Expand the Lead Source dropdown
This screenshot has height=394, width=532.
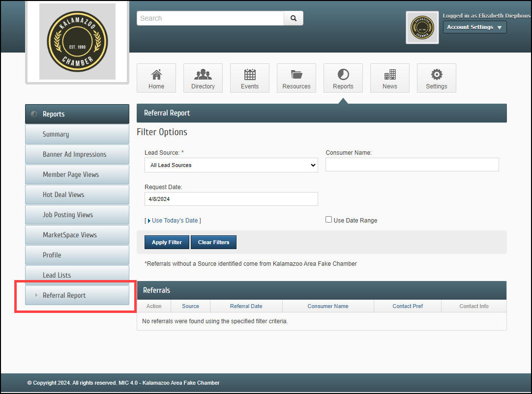pyautogui.click(x=231, y=165)
